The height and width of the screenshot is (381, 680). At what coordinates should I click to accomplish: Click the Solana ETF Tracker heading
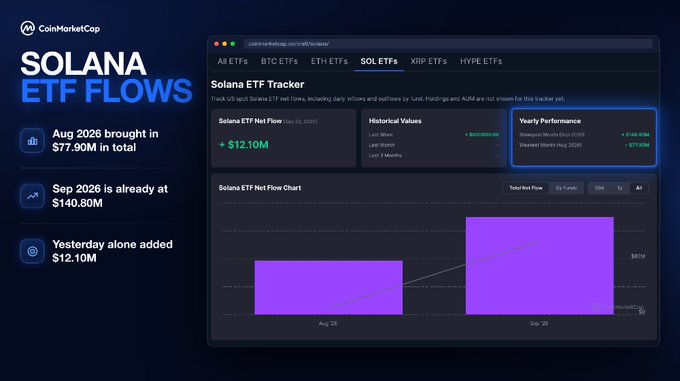pos(257,85)
